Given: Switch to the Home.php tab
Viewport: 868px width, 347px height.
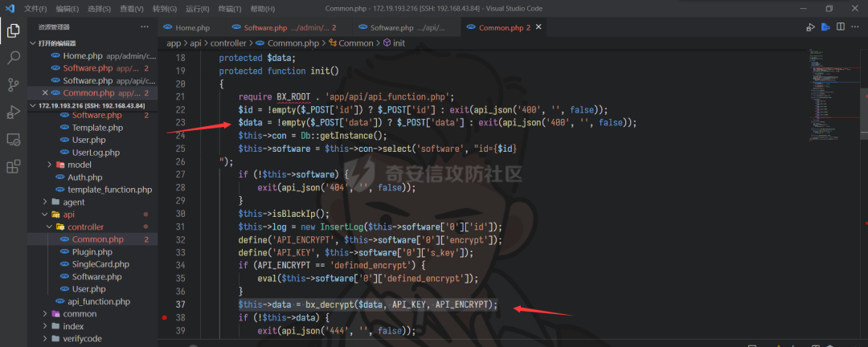Looking at the screenshot, I should 192,27.
